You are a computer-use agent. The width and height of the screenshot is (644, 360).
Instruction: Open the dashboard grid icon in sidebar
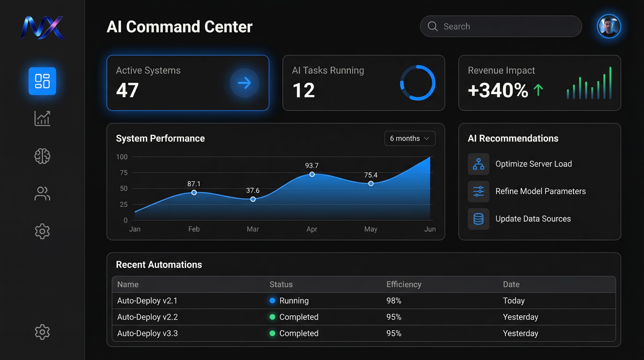tap(42, 81)
